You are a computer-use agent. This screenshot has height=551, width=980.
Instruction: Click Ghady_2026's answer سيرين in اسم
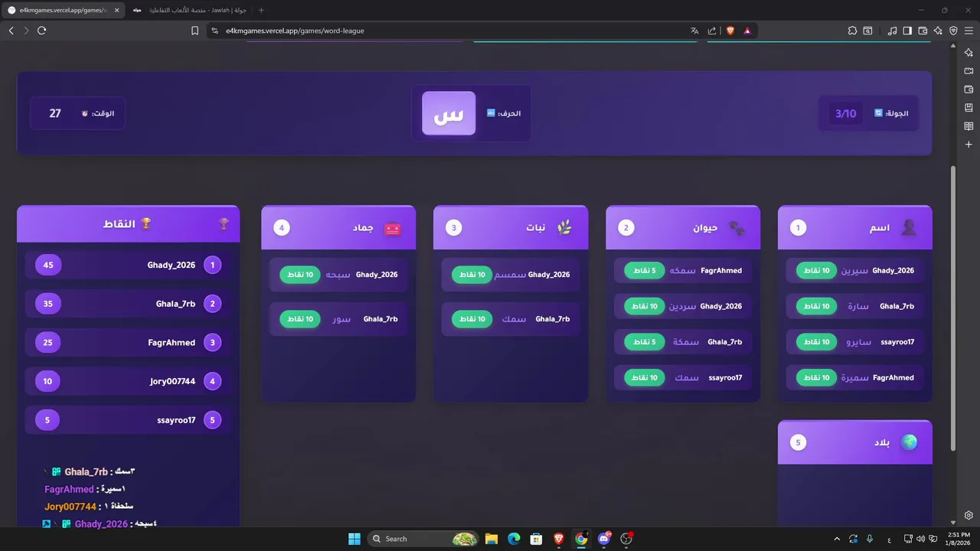(x=854, y=271)
